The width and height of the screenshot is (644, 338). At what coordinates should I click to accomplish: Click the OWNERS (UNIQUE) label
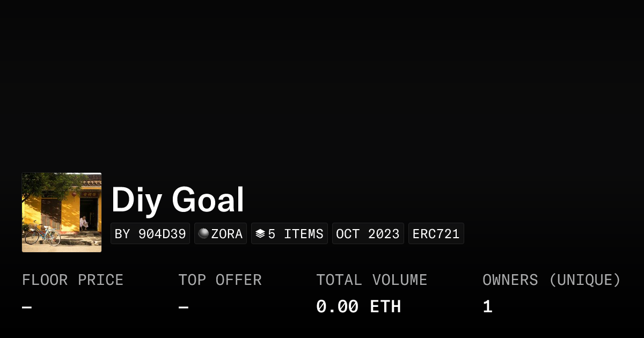552,280
